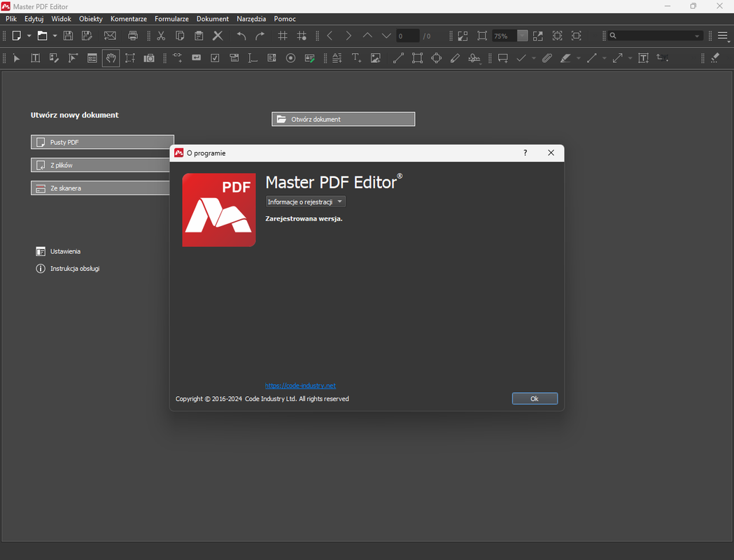Image resolution: width=734 pixels, height=560 pixels.
Task: Click the Open folder toolbar icon
Action: click(42, 36)
